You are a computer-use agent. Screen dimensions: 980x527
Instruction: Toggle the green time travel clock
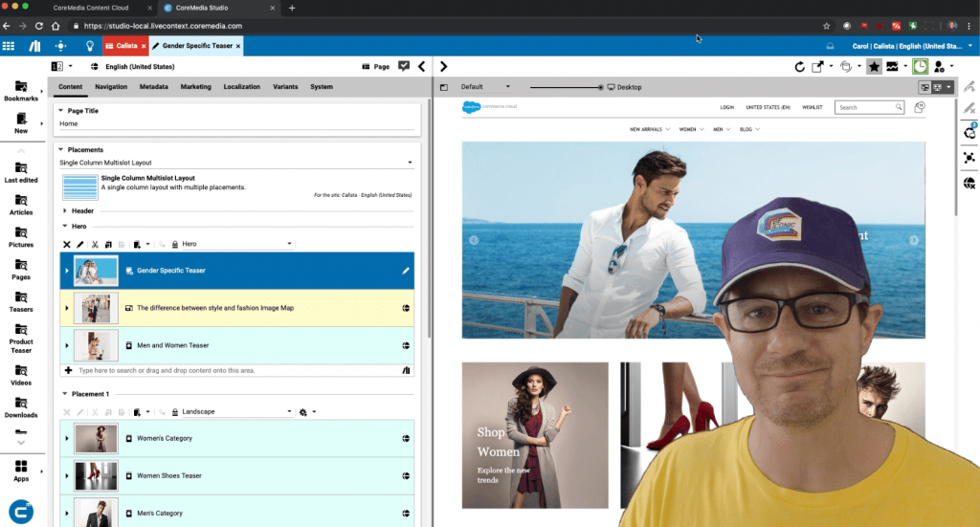[x=920, y=67]
